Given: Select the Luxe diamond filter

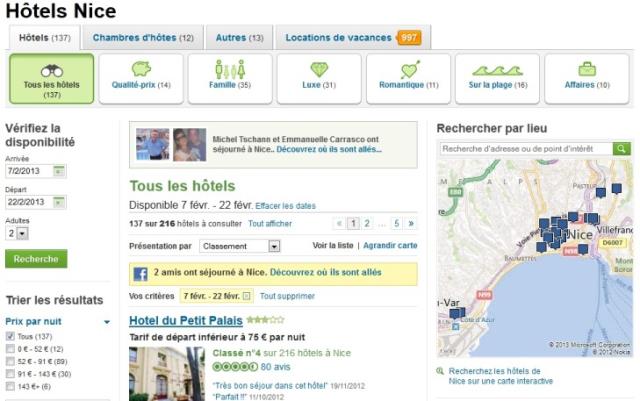Looking at the screenshot, I should [319, 79].
